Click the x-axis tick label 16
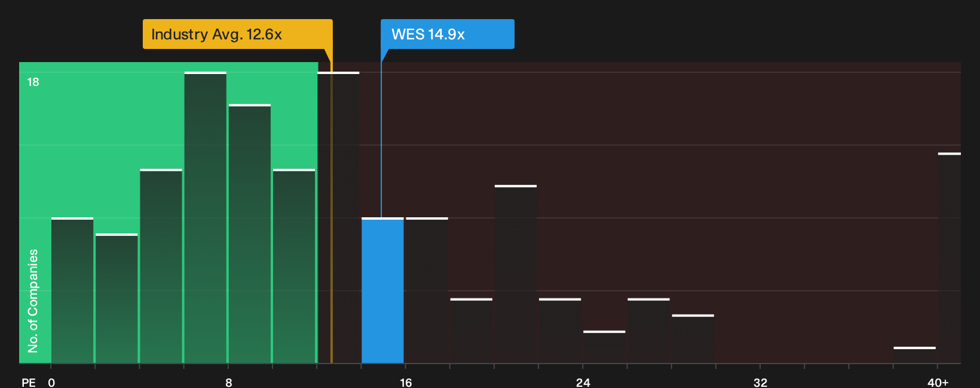Screen dimensions: 980x388 pos(406,382)
